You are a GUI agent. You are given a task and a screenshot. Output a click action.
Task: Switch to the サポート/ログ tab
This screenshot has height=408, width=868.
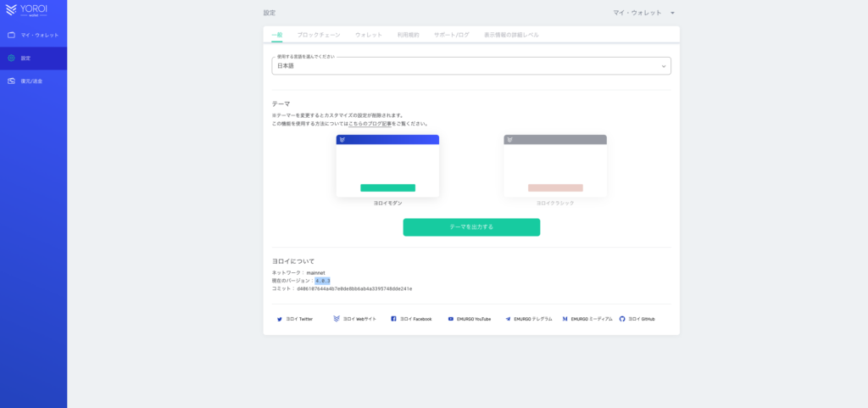click(451, 35)
